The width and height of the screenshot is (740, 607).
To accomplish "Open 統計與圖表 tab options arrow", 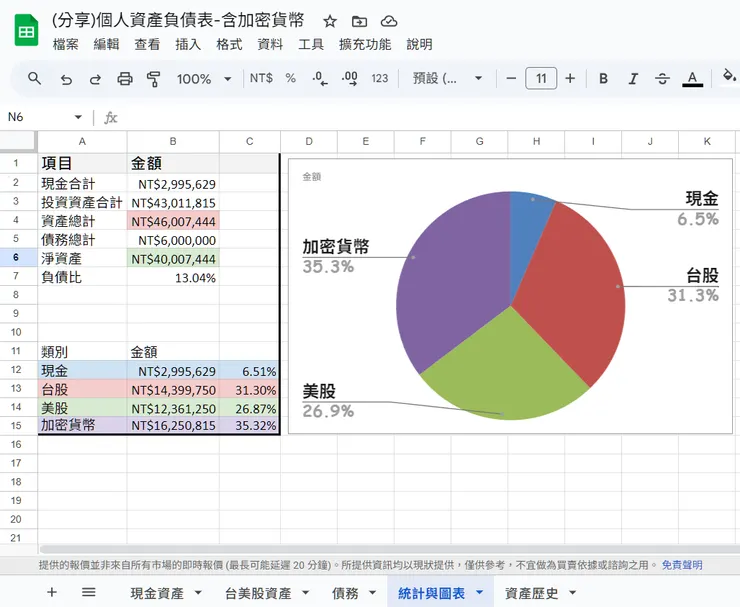I will (x=480, y=592).
